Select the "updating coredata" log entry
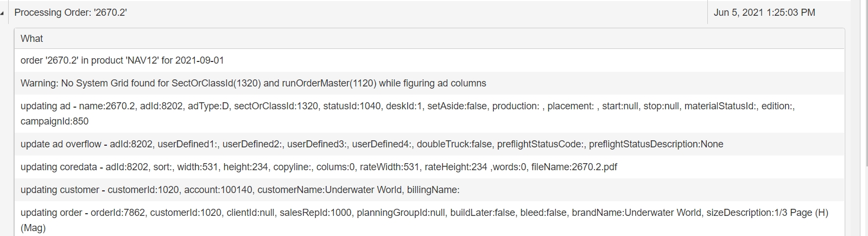868x236 pixels. coord(60,167)
